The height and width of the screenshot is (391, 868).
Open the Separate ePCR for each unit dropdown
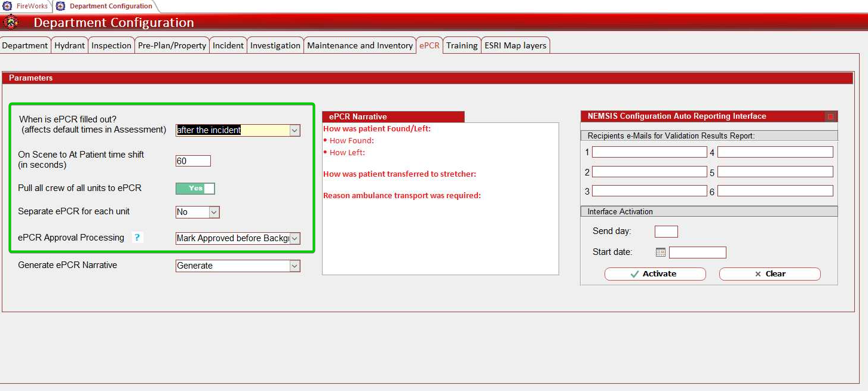214,211
